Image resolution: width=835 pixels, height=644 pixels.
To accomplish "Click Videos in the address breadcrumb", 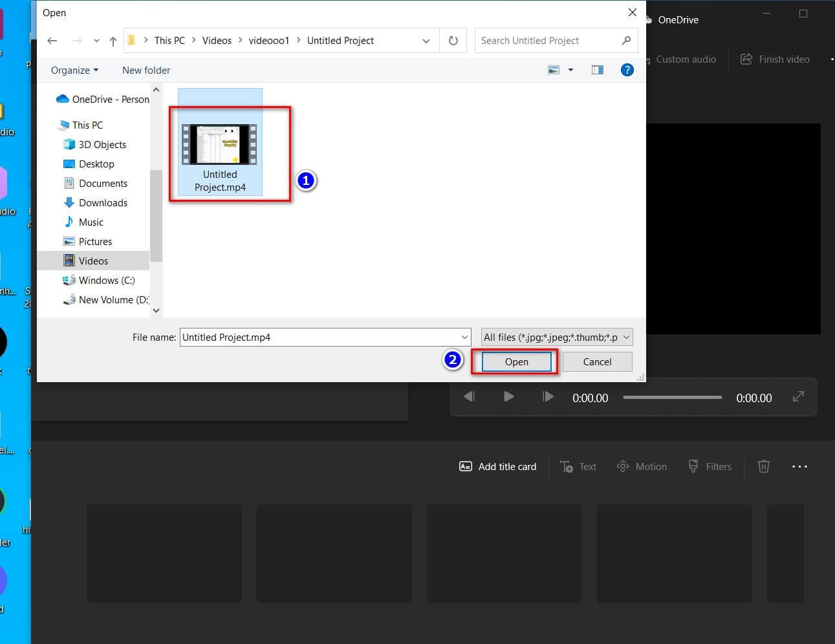I will click(x=217, y=41).
